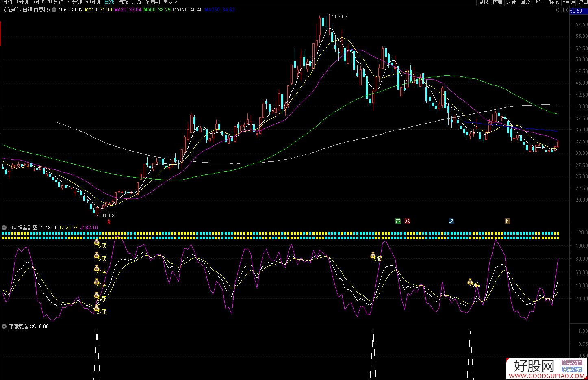Open F10 company info
Viewport: 588px width, 380px height.
point(540,2)
